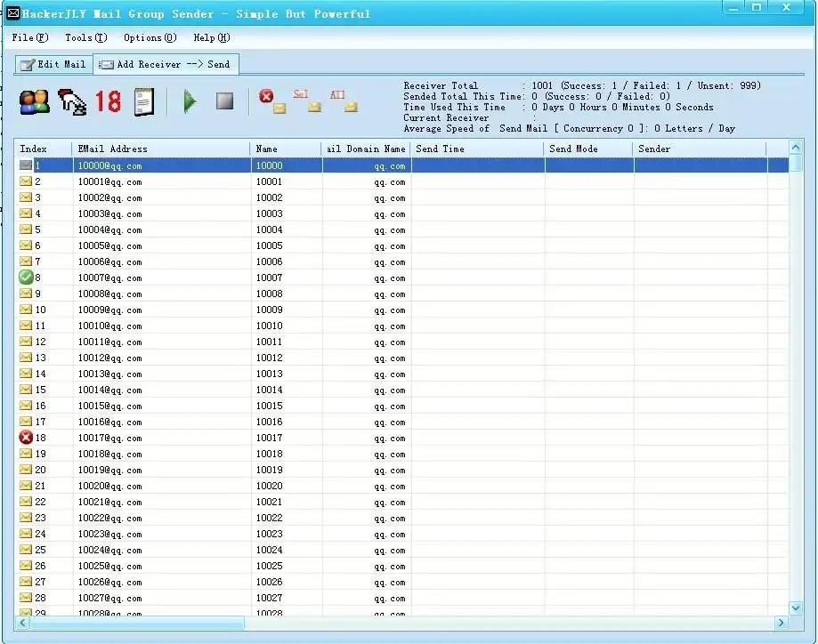Click name cell 10010
This screenshot has height=644, width=818.
[x=269, y=326]
